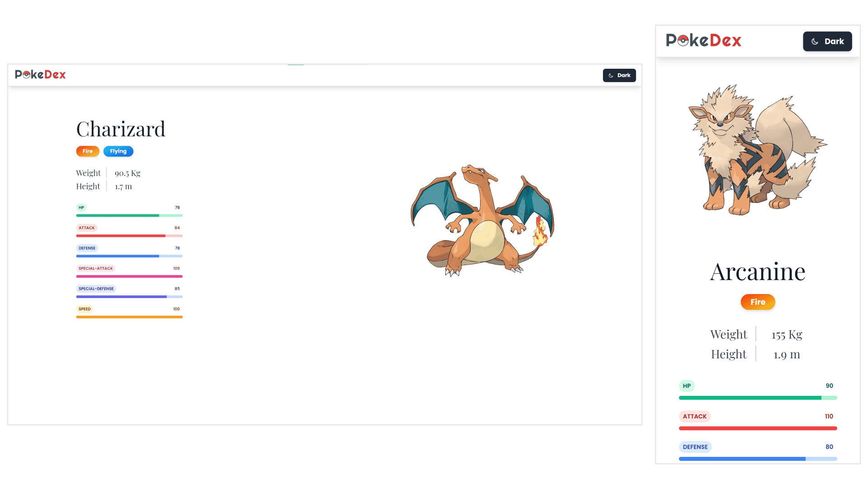Viewport: 868px width, 489px height.
Task: Click Arcanine's ATTACK stat label
Action: pyautogui.click(x=694, y=417)
